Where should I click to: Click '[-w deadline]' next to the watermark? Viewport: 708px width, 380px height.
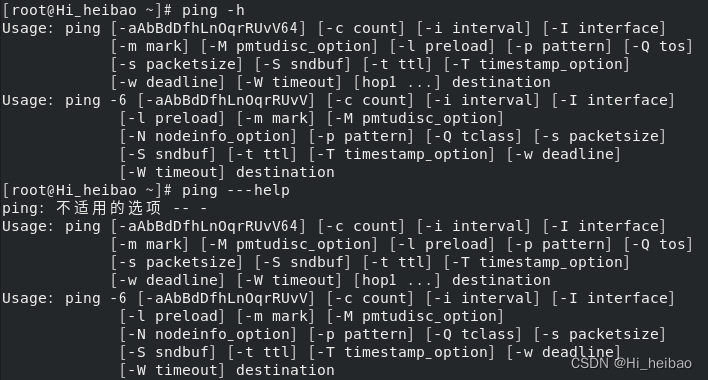(564, 352)
